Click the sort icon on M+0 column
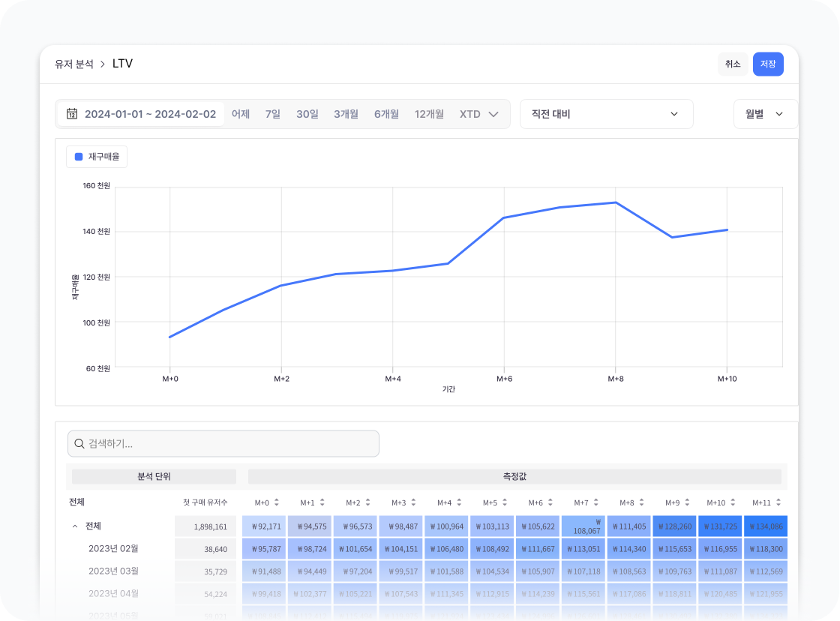The width and height of the screenshot is (840, 621). click(x=276, y=502)
